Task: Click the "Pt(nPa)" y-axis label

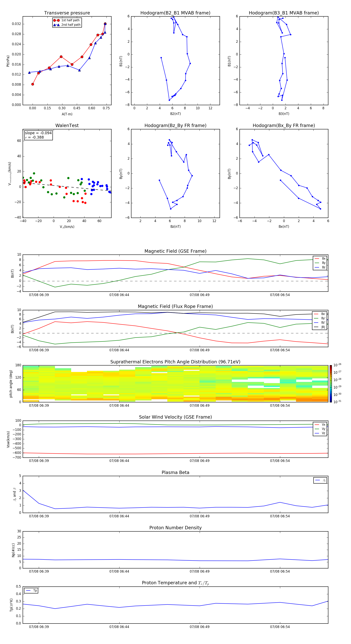Action: point(8,61)
